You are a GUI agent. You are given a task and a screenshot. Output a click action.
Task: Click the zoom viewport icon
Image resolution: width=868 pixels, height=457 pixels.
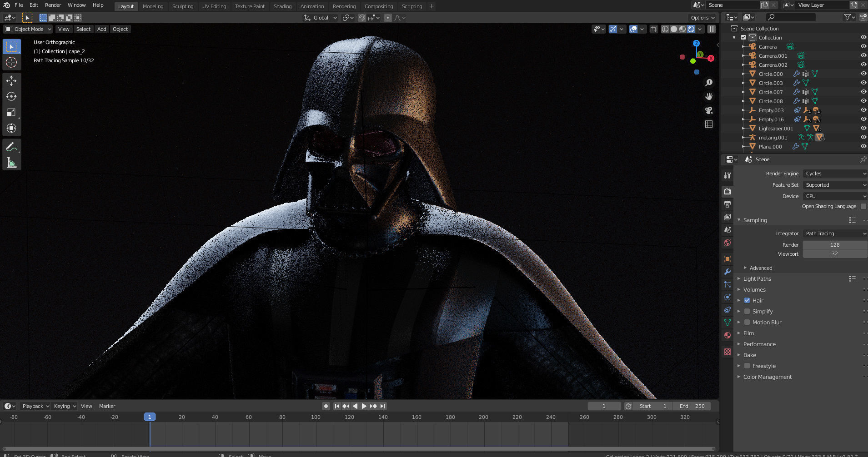coord(709,83)
